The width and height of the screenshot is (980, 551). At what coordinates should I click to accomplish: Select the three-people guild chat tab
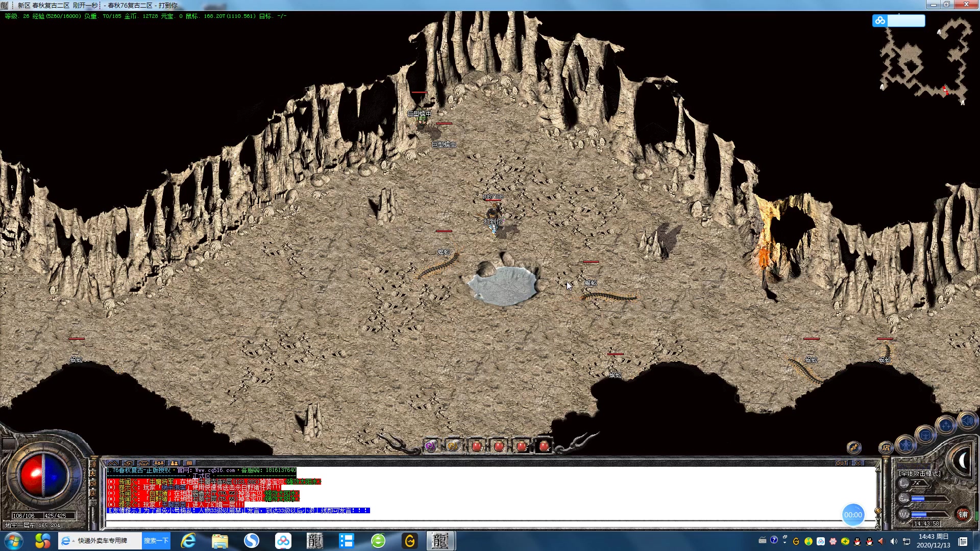159,463
